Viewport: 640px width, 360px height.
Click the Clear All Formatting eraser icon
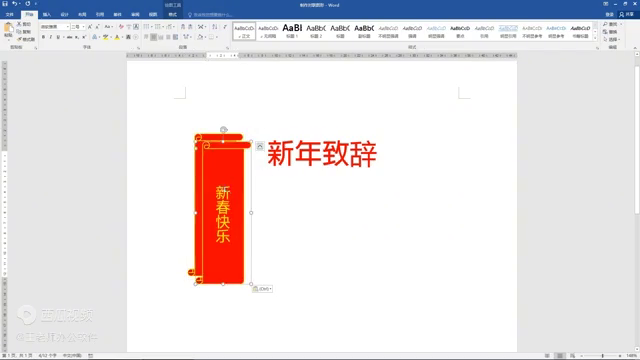coord(121,27)
